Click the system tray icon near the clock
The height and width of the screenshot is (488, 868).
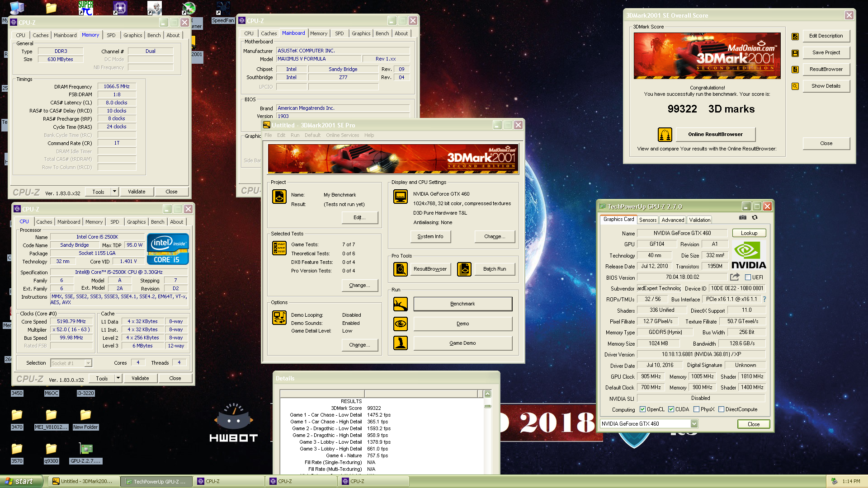tap(835, 482)
